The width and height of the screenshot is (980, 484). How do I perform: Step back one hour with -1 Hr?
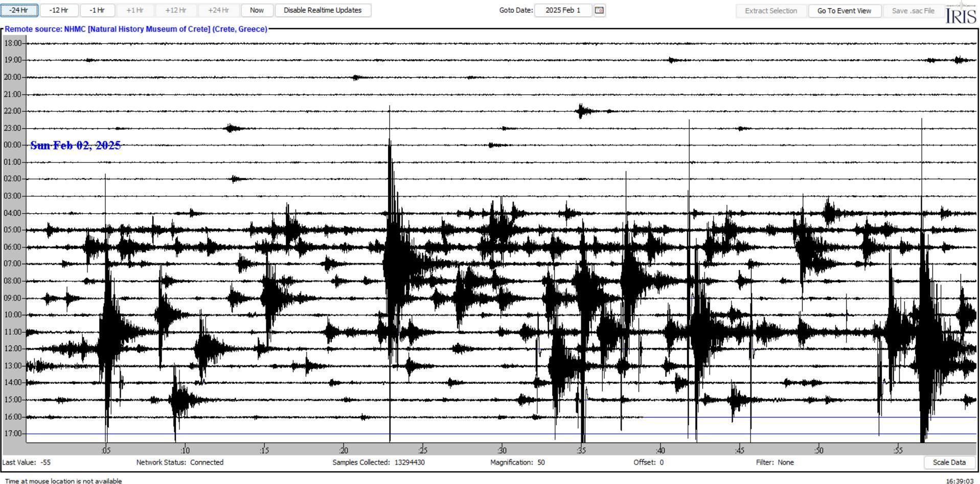point(97,10)
